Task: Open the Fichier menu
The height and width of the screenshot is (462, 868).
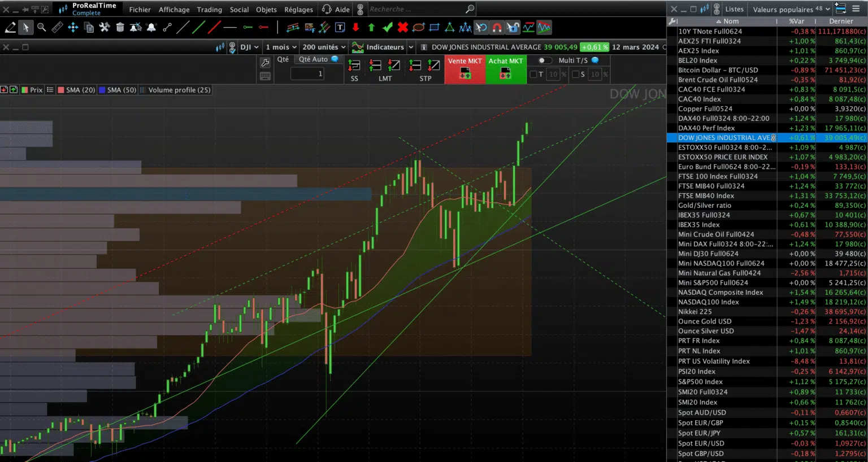Action: [140, 10]
